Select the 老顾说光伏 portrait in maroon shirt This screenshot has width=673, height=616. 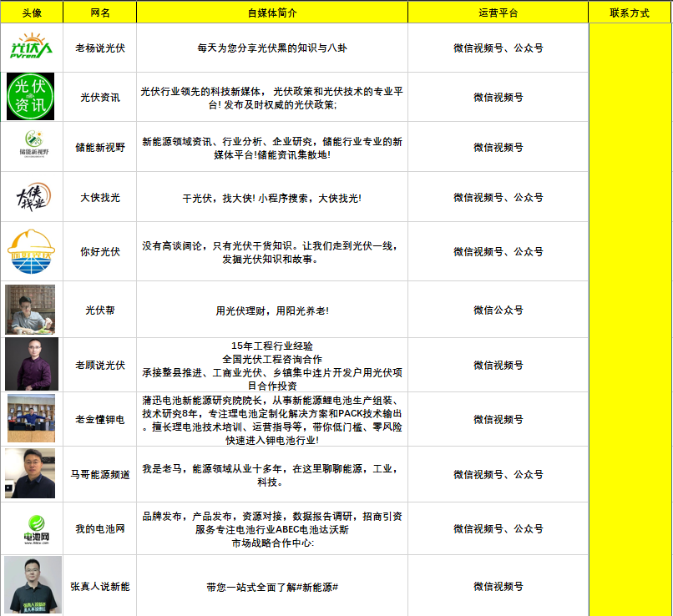tap(31, 365)
